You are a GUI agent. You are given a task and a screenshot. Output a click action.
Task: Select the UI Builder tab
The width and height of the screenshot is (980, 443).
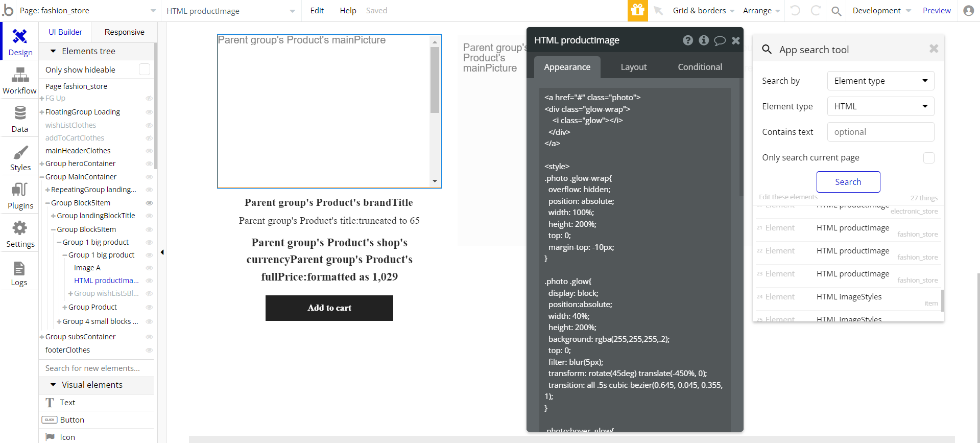(x=65, y=32)
